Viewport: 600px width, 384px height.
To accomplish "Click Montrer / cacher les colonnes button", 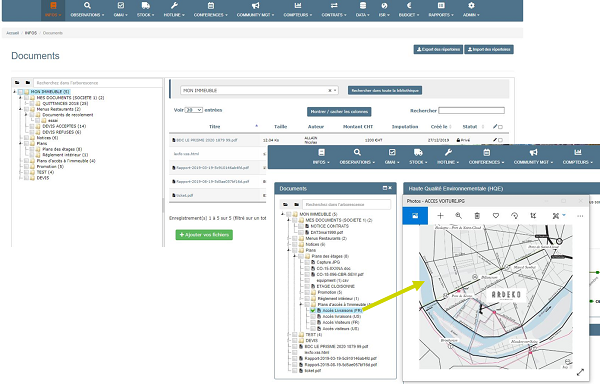I will tap(339, 112).
